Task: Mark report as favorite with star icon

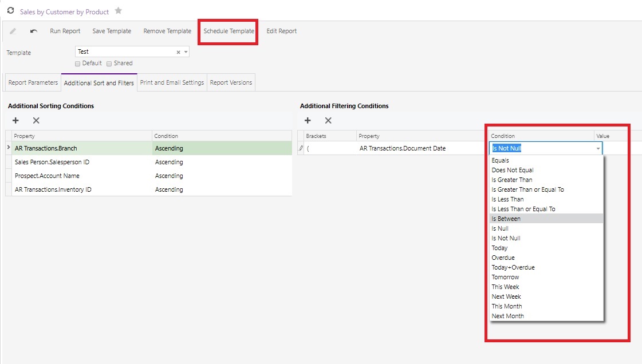Action: click(x=119, y=11)
